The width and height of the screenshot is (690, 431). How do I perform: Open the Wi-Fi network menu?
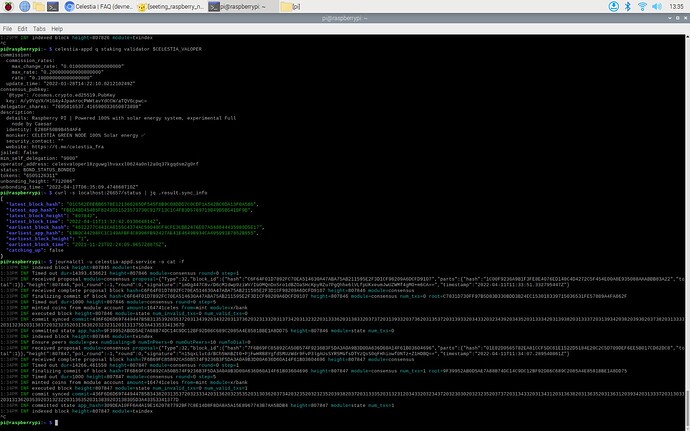tap(642, 6)
